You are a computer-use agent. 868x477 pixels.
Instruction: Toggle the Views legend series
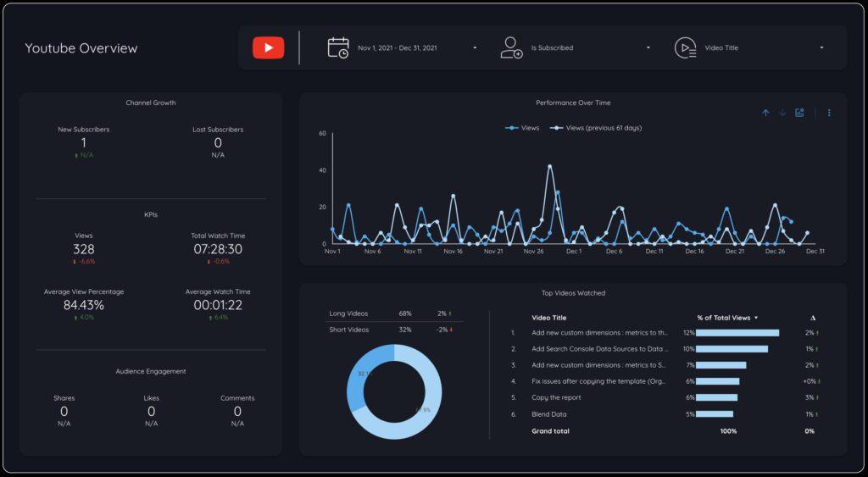(522, 128)
